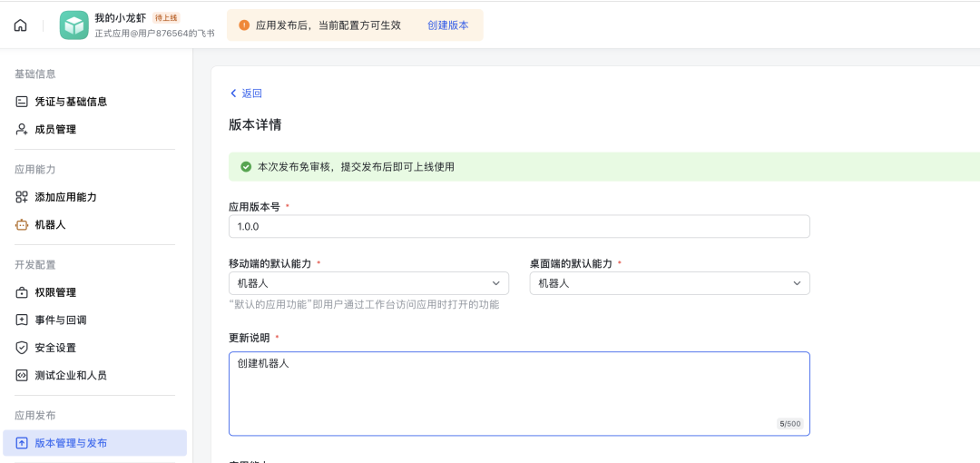Go to the home icon
This screenshot has height=463, width=980.
21,25
